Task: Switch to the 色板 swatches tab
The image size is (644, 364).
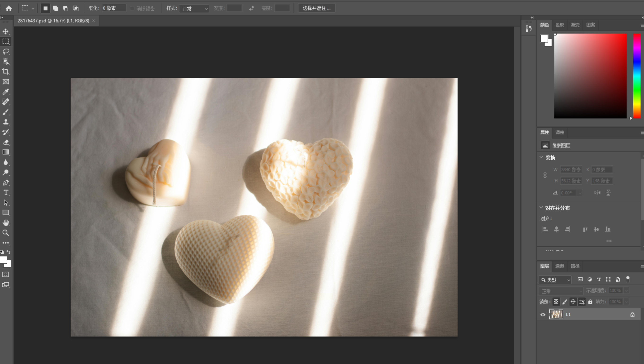Action: point(560,25)
